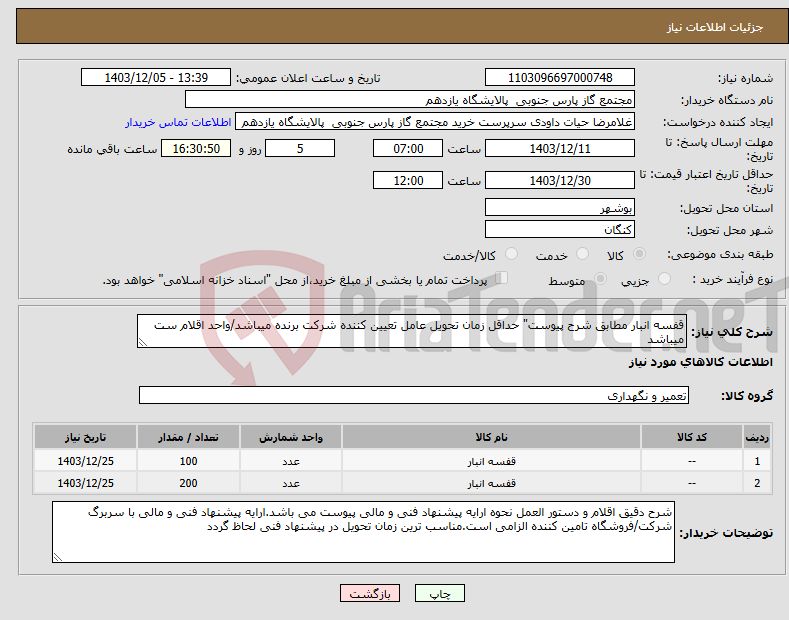This screenshot has width=789, height=620.
Task: Click unit عدد in row 2
Action: coord(291,483)
